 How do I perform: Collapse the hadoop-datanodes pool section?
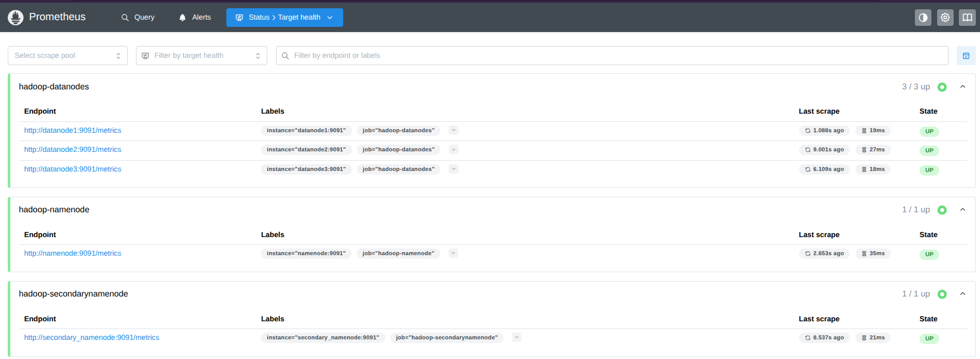pyautogui.click(x=962, y=87)
